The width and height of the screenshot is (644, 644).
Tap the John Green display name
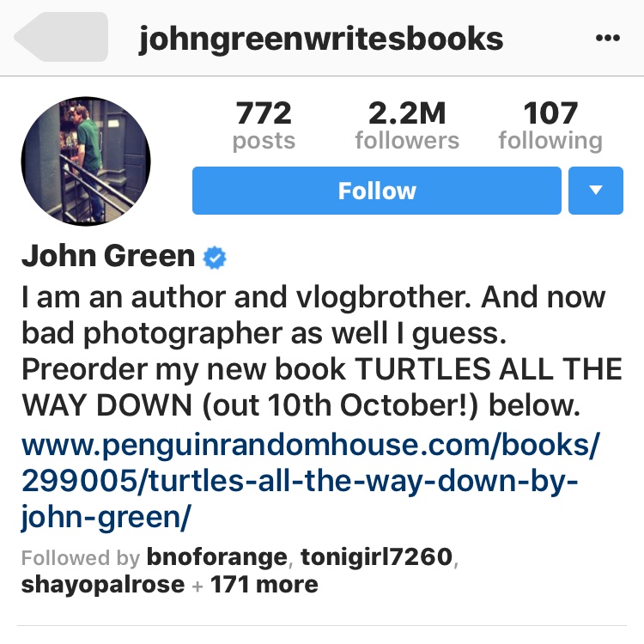pos(108,256)
